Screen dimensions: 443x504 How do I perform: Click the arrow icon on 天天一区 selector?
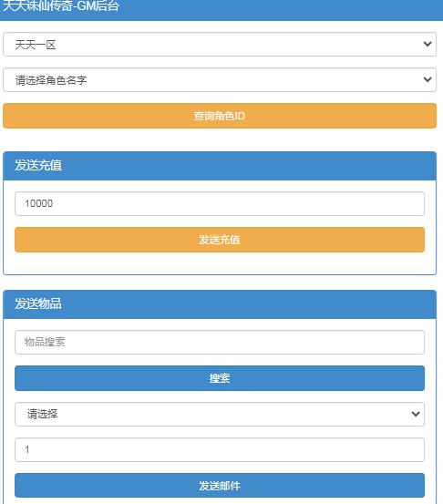(428, 44)
